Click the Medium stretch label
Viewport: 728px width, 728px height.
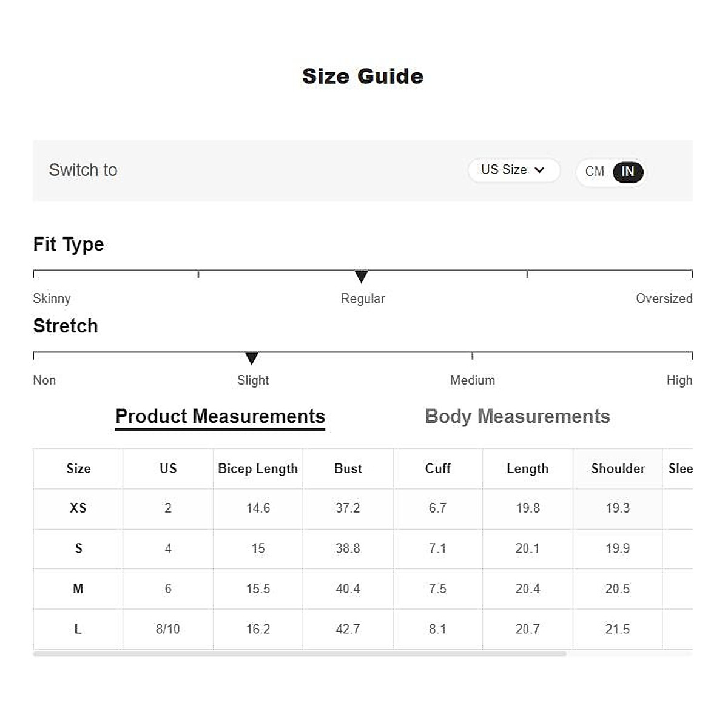click(473, 380)
